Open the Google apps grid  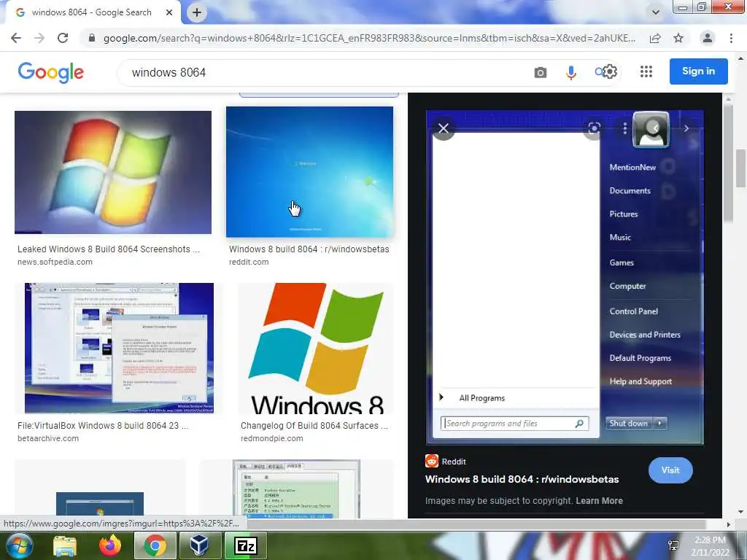[646, 72]
